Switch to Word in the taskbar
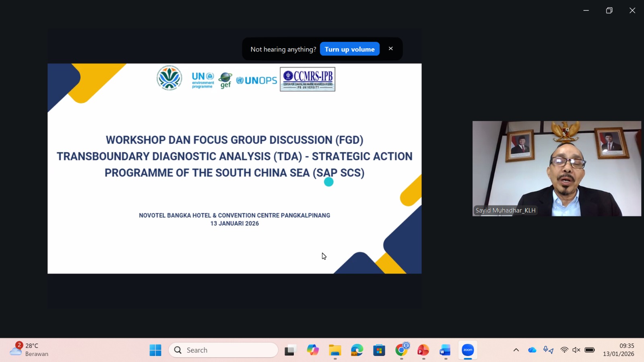The image size is (644, 362). 445,350
